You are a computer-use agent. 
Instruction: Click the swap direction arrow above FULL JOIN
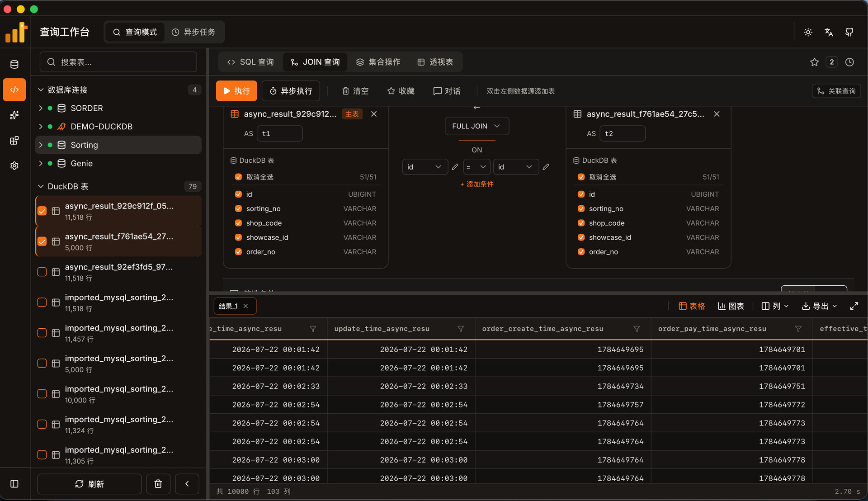(x=476, y=108)
